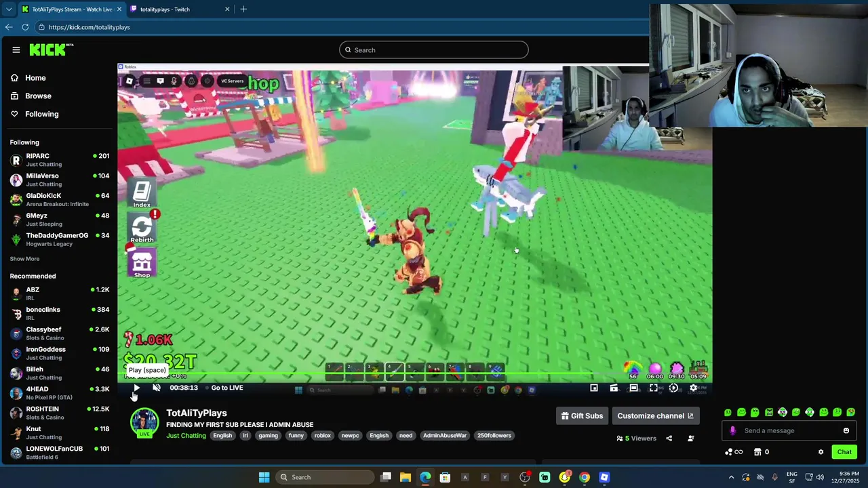This screenshot has height=488, width=868.
Task: Select the TotAliTyPlays Stream Kick tab
Action: click(71, 9)
